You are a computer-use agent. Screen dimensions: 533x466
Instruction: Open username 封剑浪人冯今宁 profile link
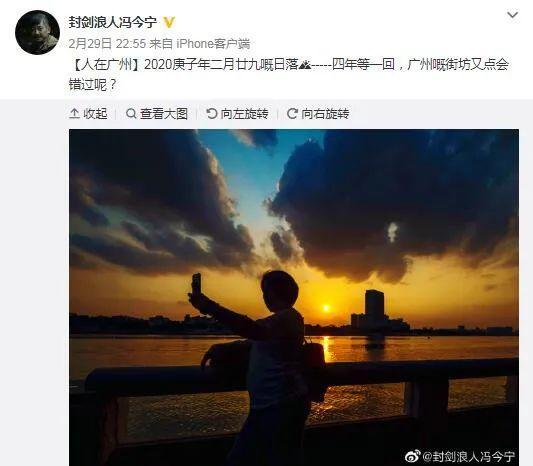pos(113,22)
